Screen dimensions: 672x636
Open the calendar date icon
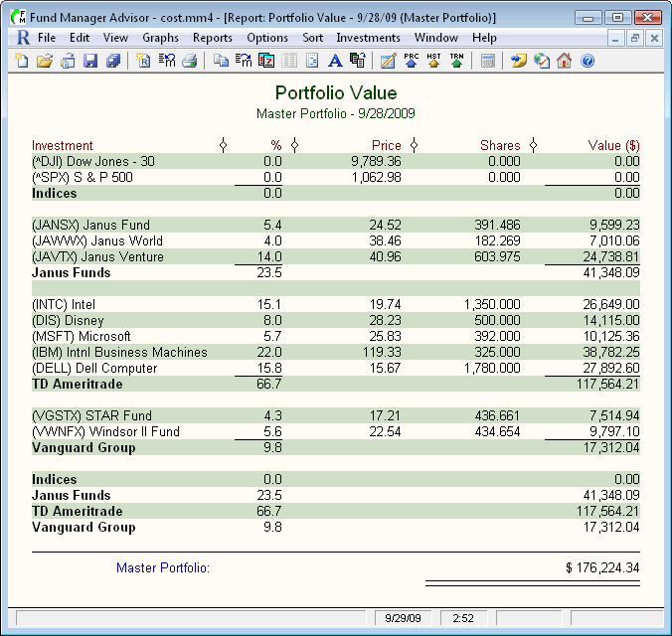(266, 61)
